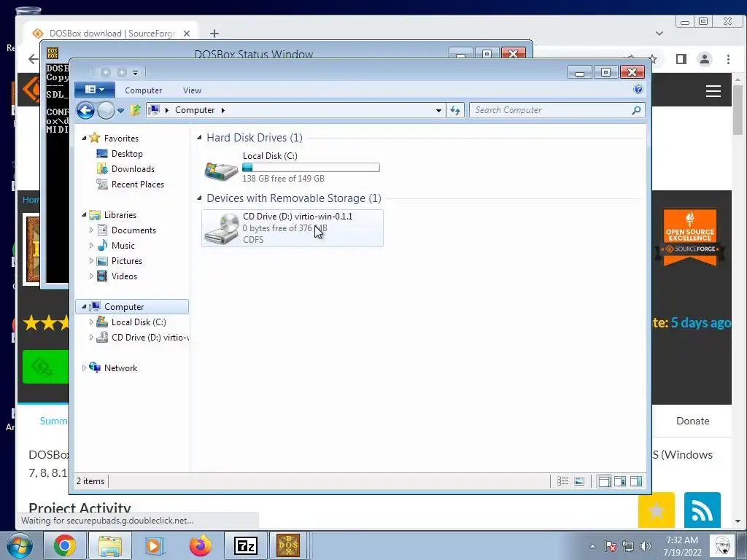Toggle Chrome side panel icon
Viewport: 747px width, 560px height.
681,59
